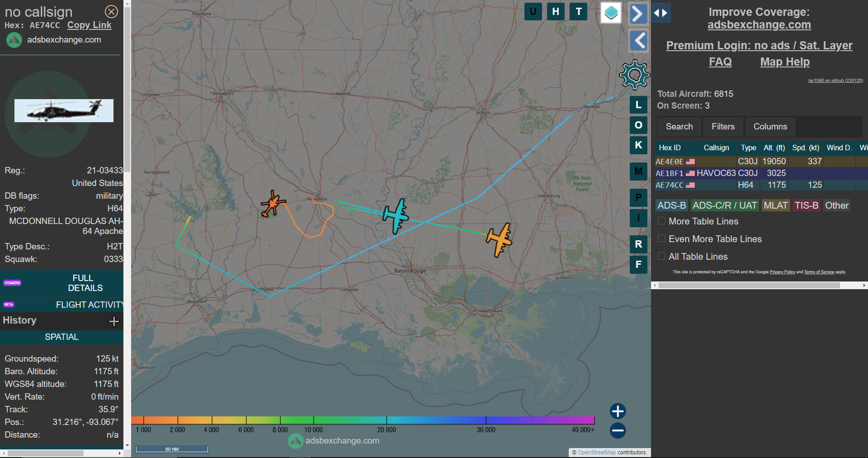Open the Filters tab
The image size is (868, 458).
click(723, 127)
